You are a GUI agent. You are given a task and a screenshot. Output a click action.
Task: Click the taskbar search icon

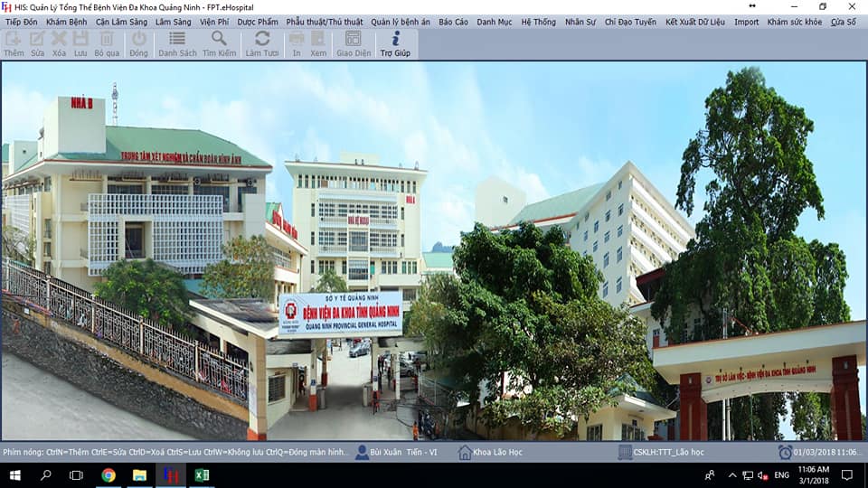(x=46, y=475)
